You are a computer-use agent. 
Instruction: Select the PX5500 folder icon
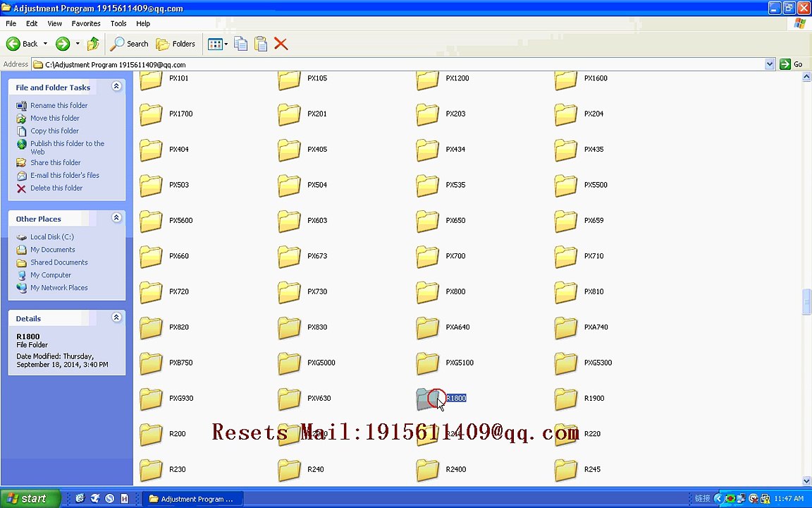pyautogui.click(x=566, y=185)
